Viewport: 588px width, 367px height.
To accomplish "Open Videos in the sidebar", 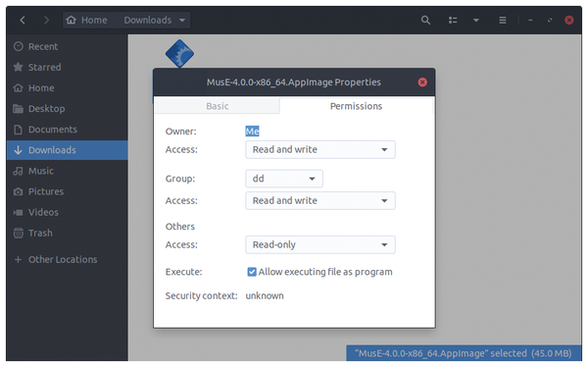I will pos(67,212).
